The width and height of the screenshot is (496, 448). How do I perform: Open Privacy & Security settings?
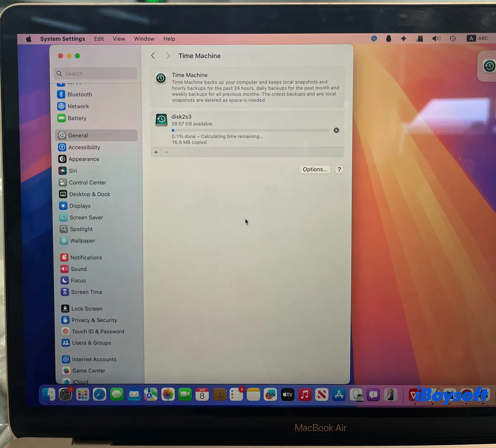click(94, 320)
